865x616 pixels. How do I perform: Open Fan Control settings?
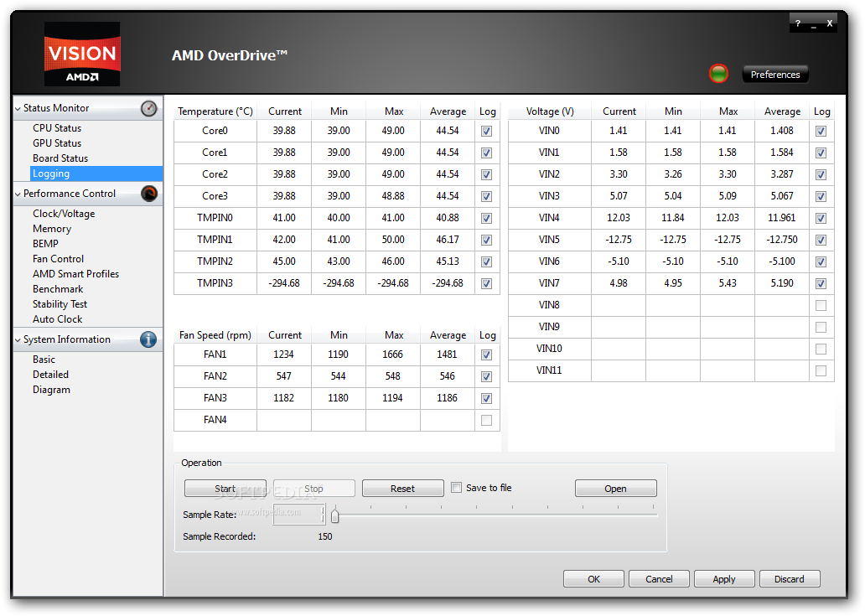tap(58, 259)
